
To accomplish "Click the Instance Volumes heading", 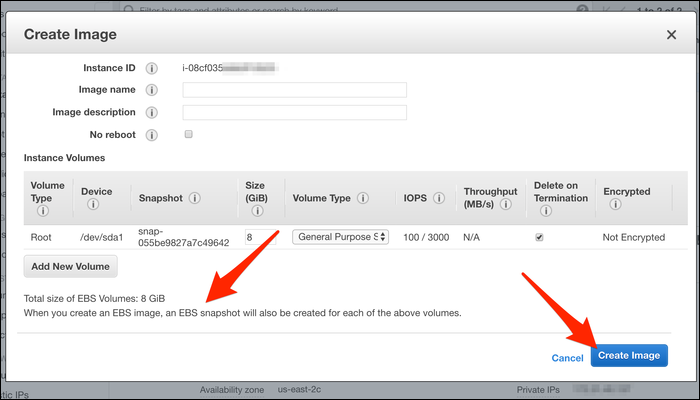I will (64, 158).
